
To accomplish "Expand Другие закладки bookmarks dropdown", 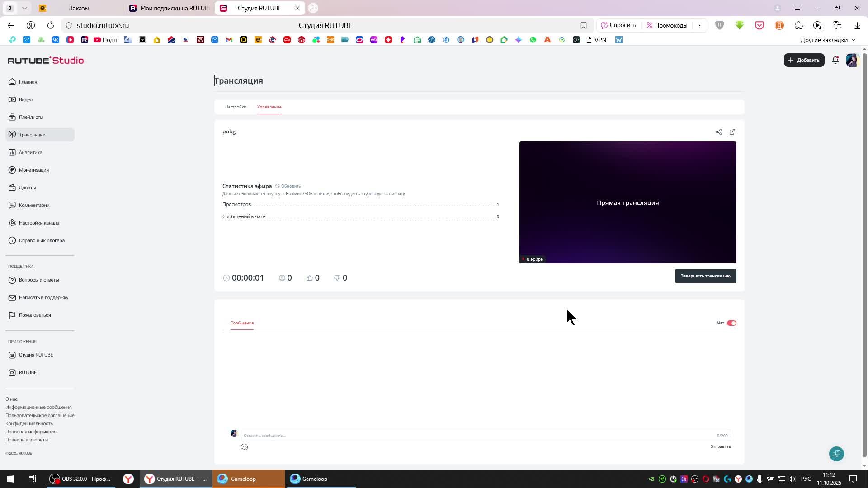I will pyautogui.click(x=827, y=40).
